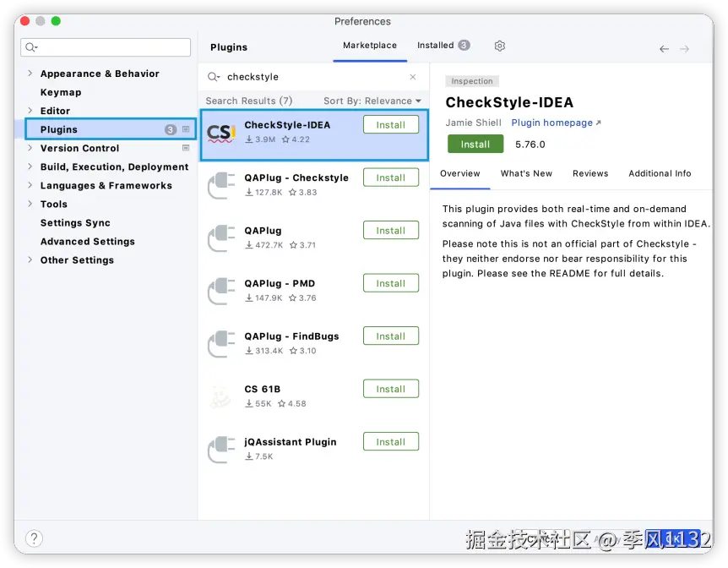Navigate forward with the right arrow
This screenshot has height=568, width=728.
(684, 49)
